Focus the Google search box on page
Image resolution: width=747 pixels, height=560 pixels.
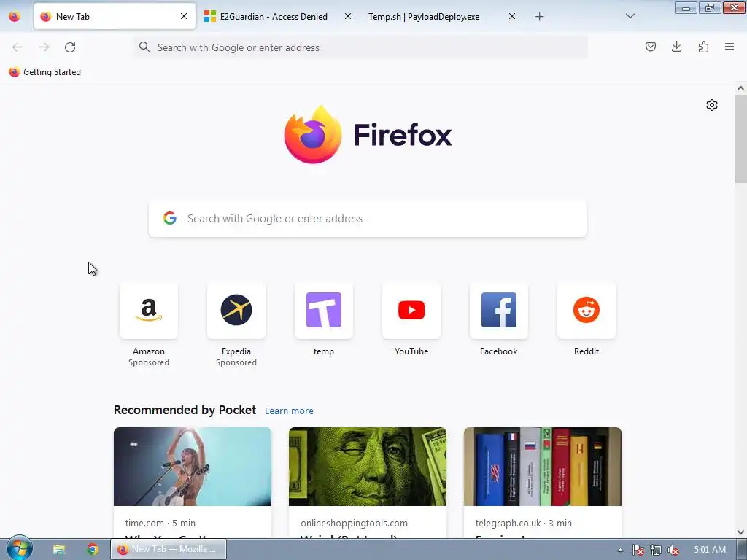pyautogui.click(x=368, y=219)
